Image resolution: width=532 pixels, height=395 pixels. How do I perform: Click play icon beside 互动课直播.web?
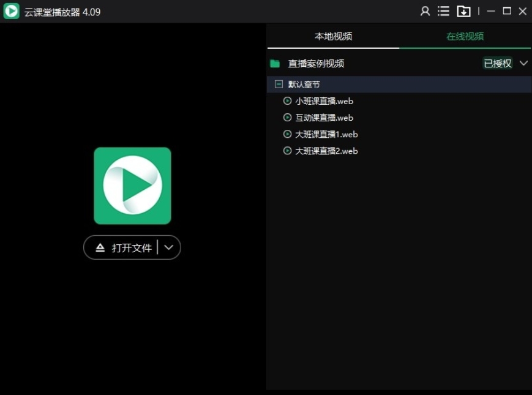(287, 118)
